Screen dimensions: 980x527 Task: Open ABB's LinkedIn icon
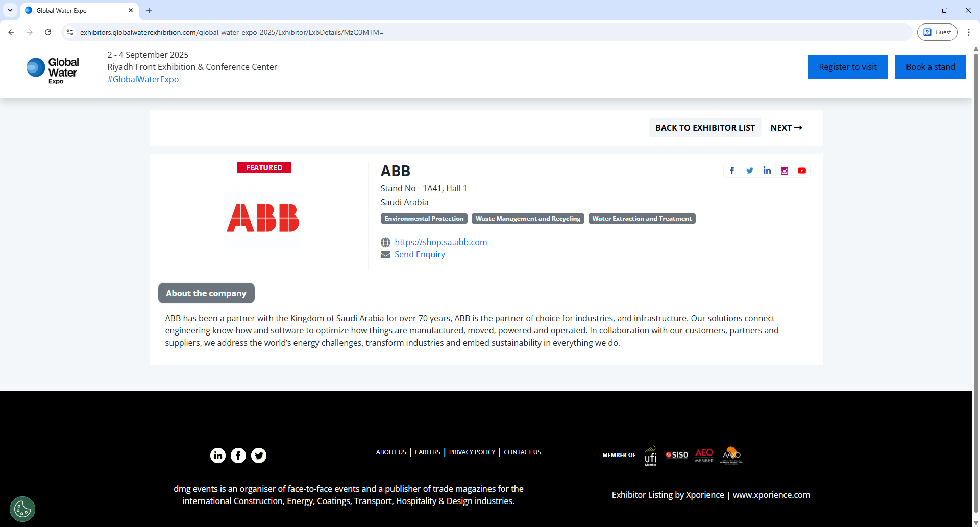[767, 170]
